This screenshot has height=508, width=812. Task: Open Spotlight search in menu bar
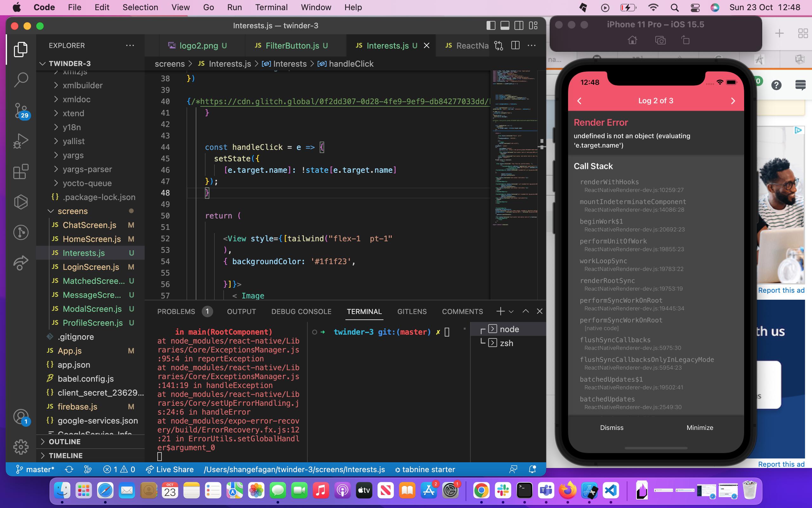coord(674,7)
